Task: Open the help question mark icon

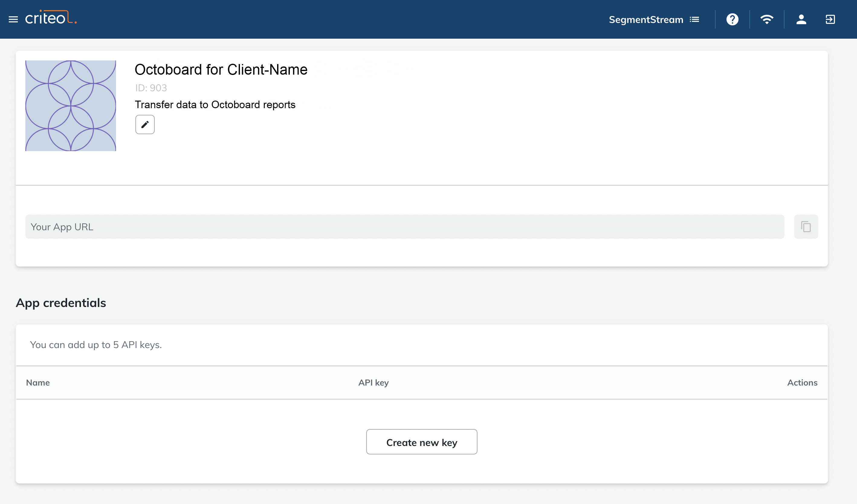Action: coord(732,19)
